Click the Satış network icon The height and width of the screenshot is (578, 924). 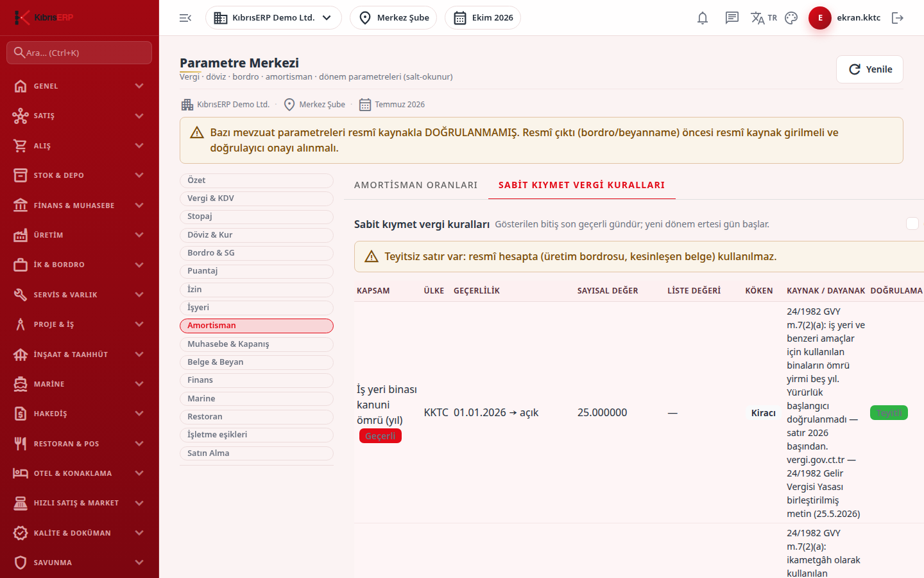[21, 116]
